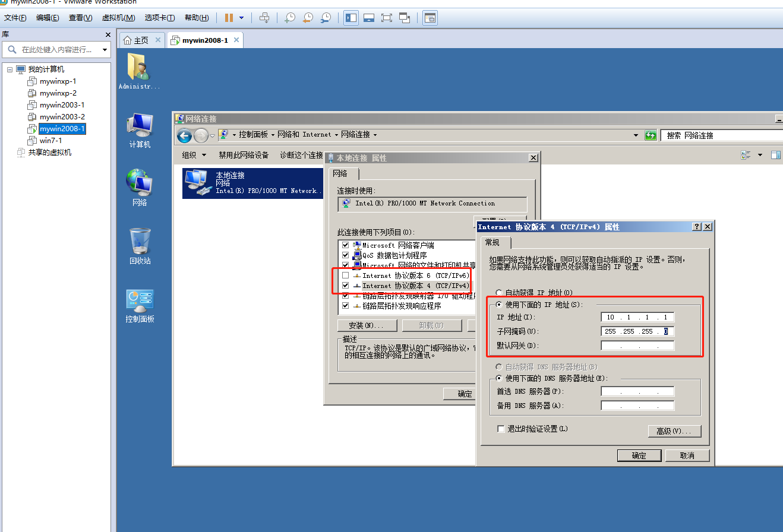Toggle Microsoft 网络客户端 checkbox
This screenshot has height=532, width=783.
click(x=345, y=245)
